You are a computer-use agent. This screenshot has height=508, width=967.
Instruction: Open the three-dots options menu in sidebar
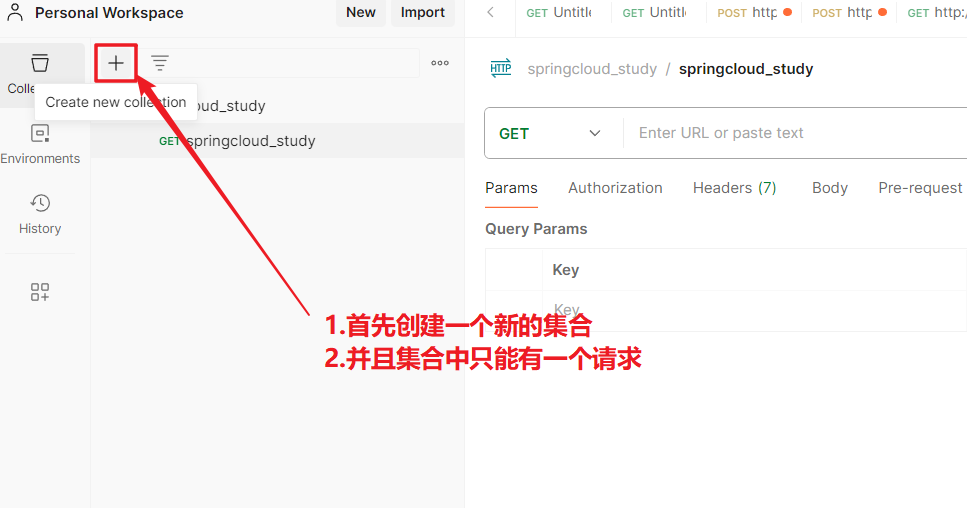(x=440, y=63)
